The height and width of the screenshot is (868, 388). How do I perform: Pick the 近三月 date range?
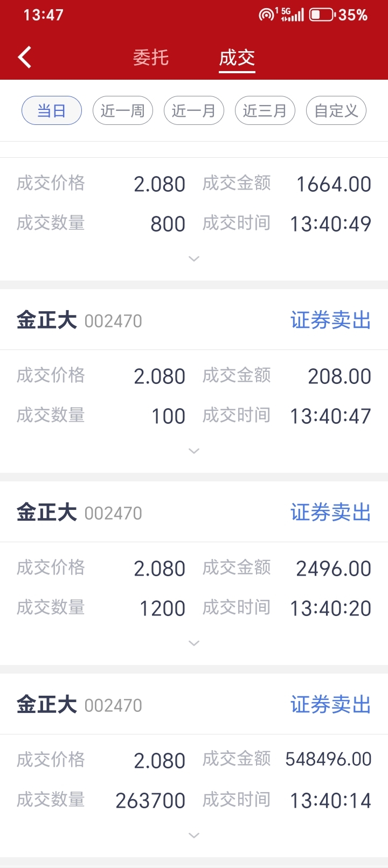(265, 110)
